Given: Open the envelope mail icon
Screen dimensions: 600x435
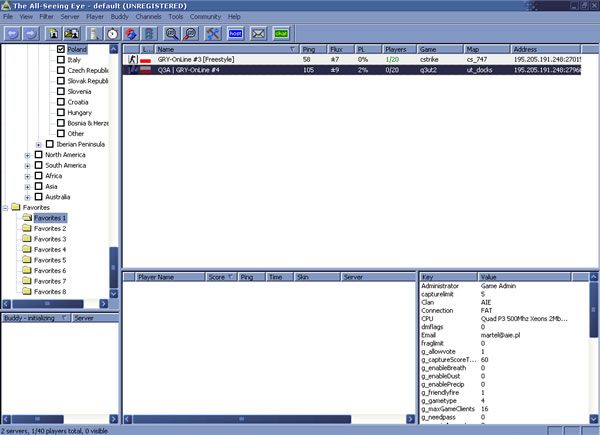Looking at the screenshot, I should click(x=258, y=33).
